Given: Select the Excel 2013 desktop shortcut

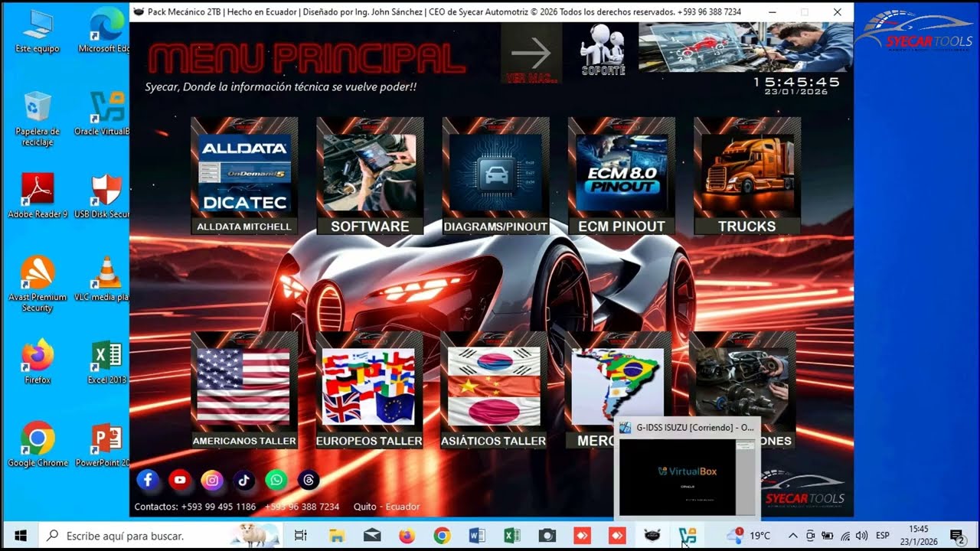Looking at the screenshot, I should coord(106,361).
